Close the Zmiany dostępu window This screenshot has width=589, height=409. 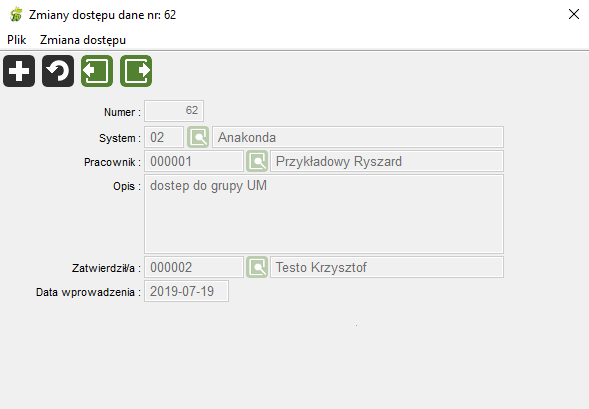click(574, 14)
